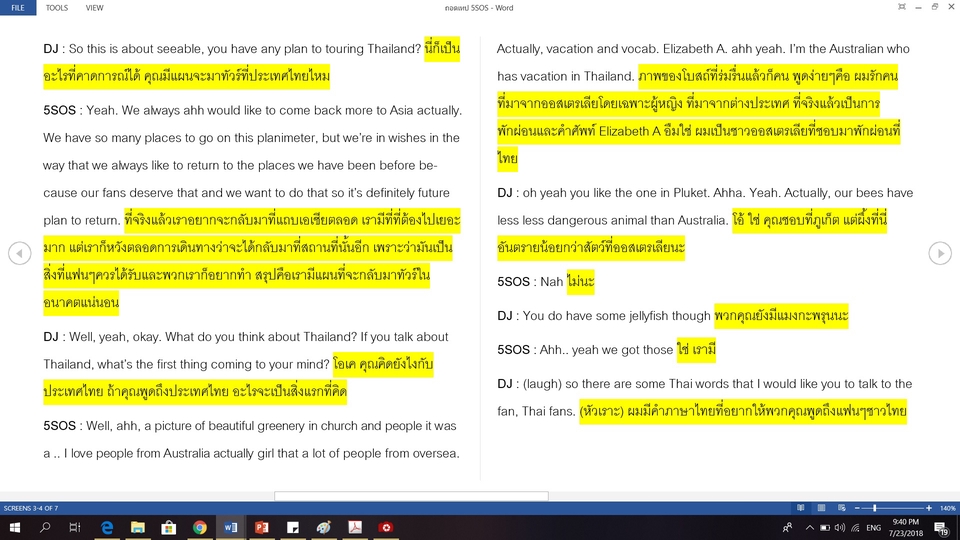Click the 140% zoom level
Image resolution: width=960 pixels, height=540 pixels.
948,508
